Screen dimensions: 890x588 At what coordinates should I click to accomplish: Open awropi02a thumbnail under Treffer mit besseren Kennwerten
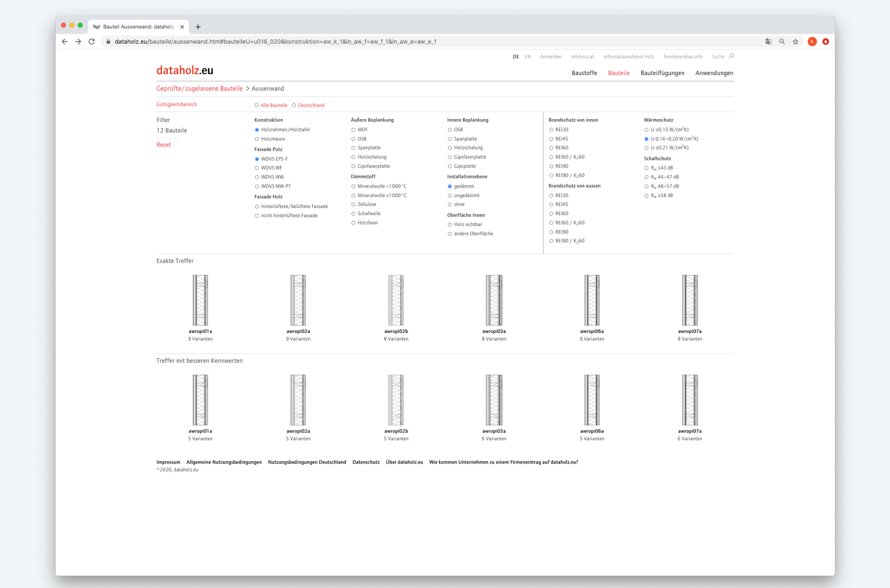coord(298,400)
